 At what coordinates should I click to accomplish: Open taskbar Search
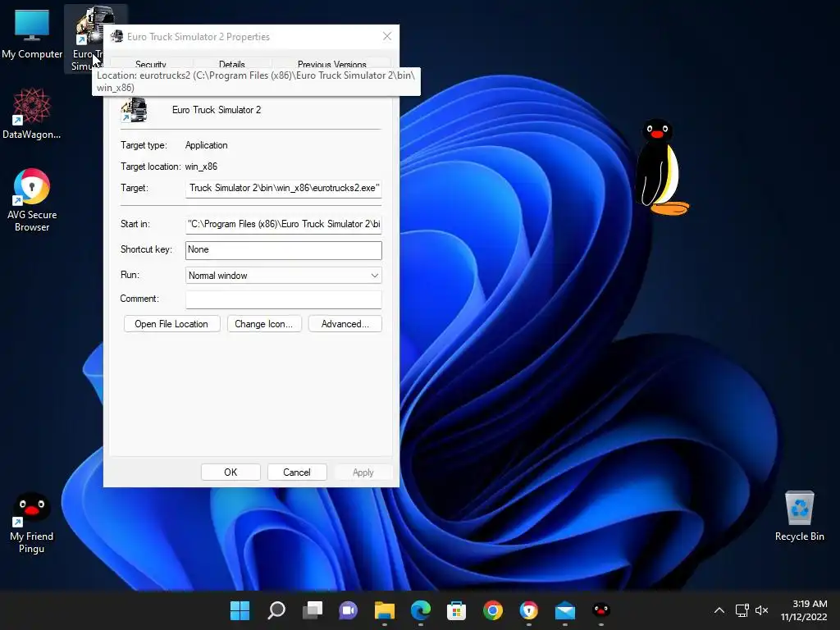276,610
